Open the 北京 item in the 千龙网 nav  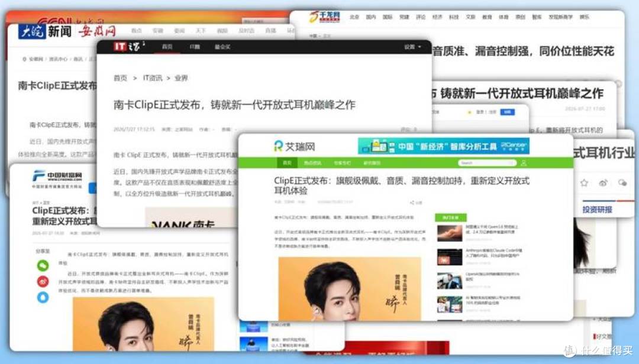point(354,17)
